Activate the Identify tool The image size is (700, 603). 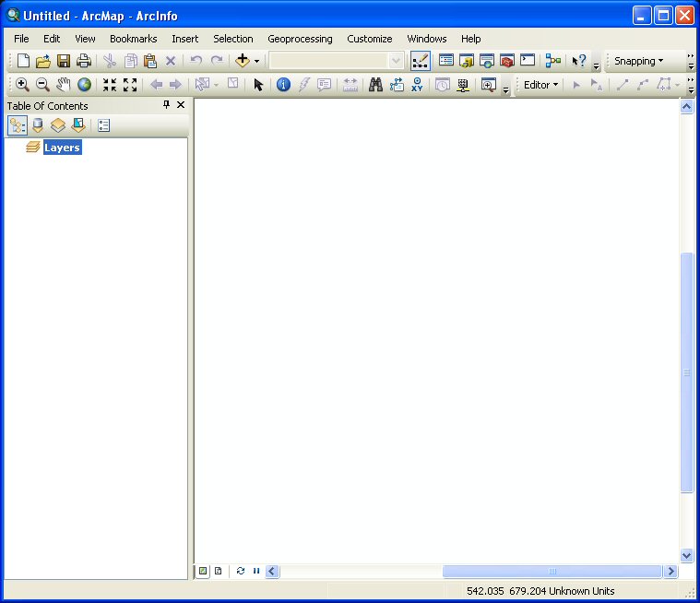[283, 84]
